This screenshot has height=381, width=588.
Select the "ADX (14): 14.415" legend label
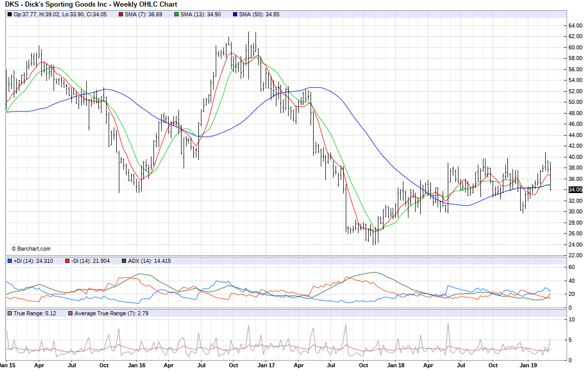coord(149,261)
